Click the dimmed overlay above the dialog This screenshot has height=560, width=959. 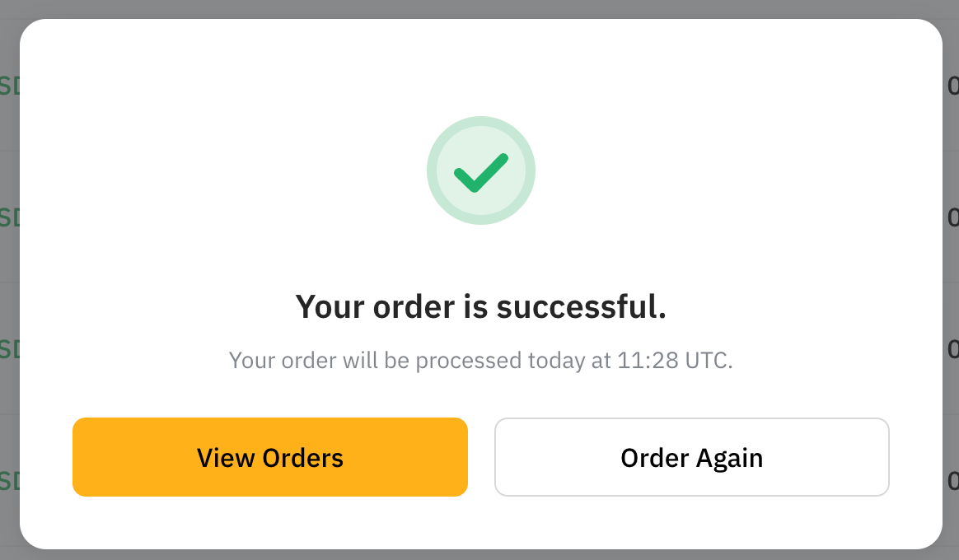[x=479, y=8]
